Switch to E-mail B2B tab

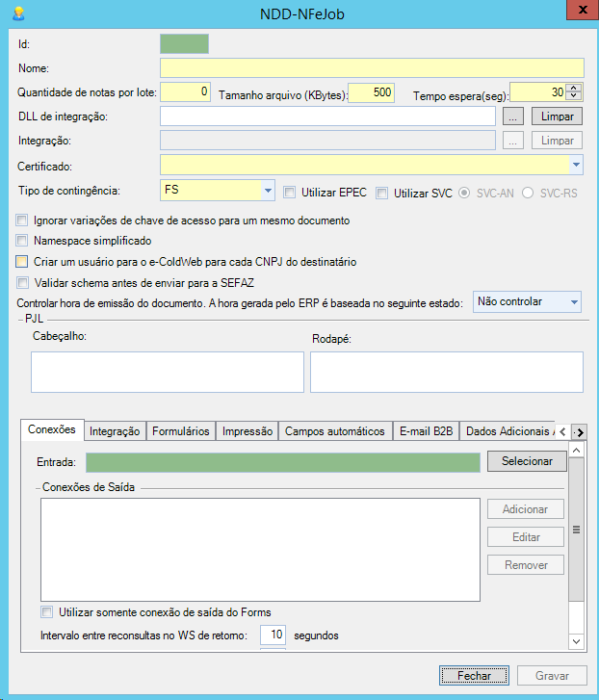coord(427,431)
